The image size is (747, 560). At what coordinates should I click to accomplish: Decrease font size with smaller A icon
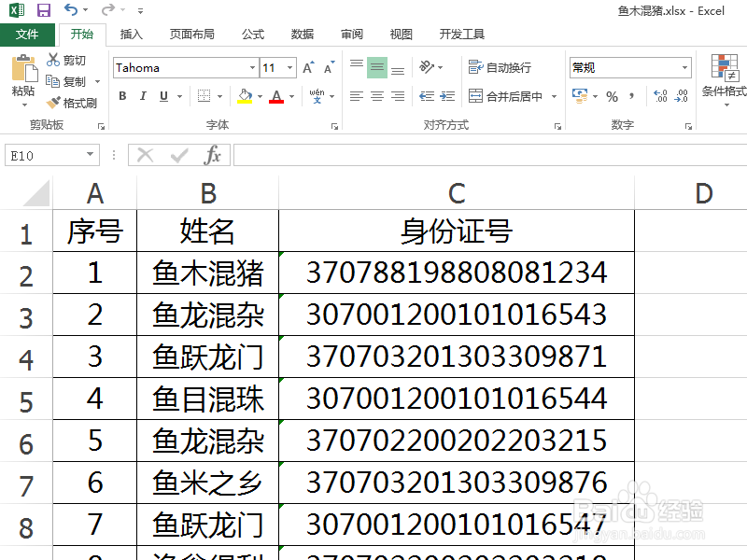[x=330, y=67]
